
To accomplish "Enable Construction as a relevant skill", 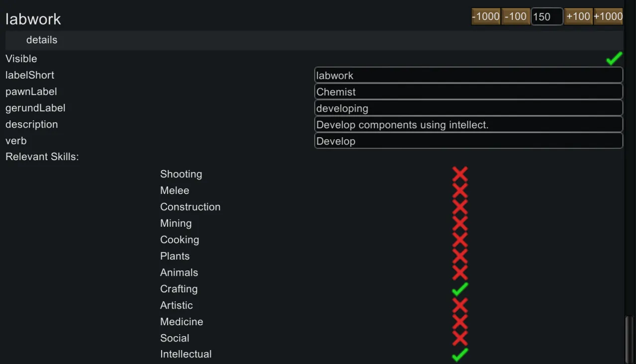I will pos(460,207).
